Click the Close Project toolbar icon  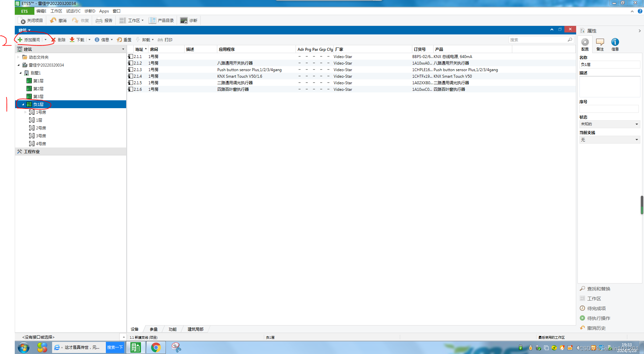[x=23, y=21]
